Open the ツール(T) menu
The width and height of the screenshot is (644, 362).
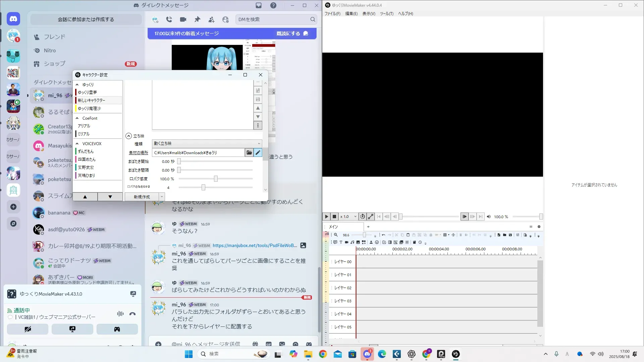point(386,14)
